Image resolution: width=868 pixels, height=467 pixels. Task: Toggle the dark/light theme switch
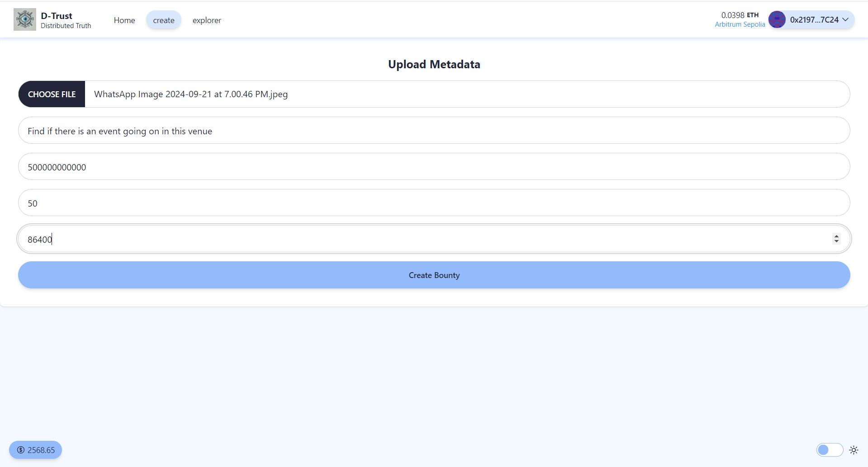tap(830, 450)
